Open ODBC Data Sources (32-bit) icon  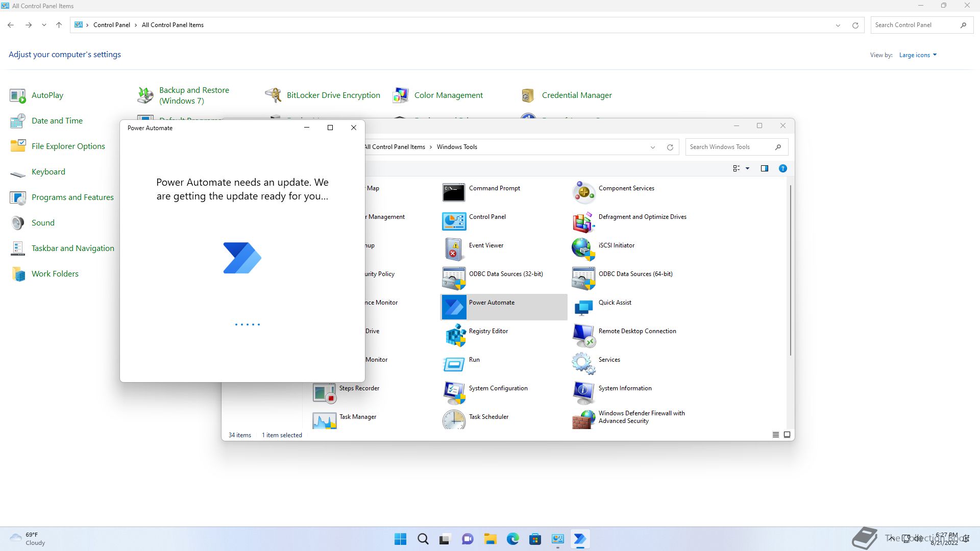tap(453, 279)
